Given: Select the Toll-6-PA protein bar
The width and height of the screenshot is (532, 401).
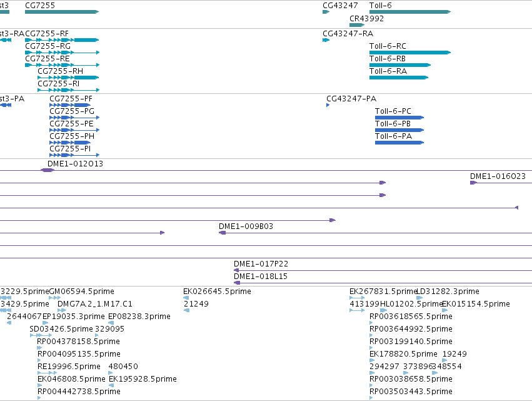Looking at the screenshot, I should click(399, 143).
